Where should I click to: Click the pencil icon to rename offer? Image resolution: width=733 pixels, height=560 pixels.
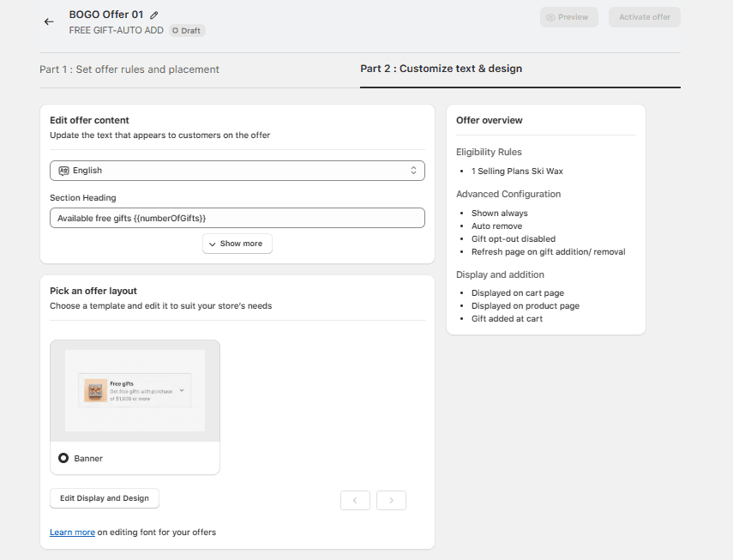coord(154,15)
